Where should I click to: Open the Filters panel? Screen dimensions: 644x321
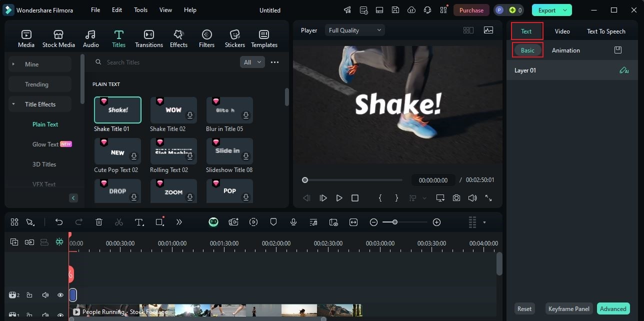pyautogui.click(x=206, y=38)
